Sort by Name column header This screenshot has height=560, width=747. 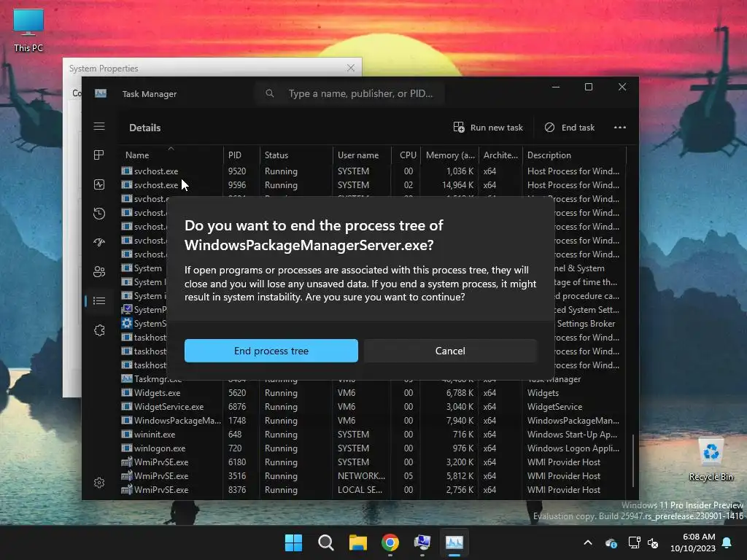click(171, 155)
